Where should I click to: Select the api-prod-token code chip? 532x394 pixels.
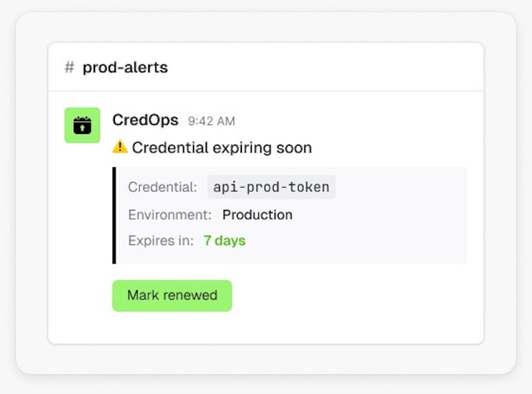[272, 187]
